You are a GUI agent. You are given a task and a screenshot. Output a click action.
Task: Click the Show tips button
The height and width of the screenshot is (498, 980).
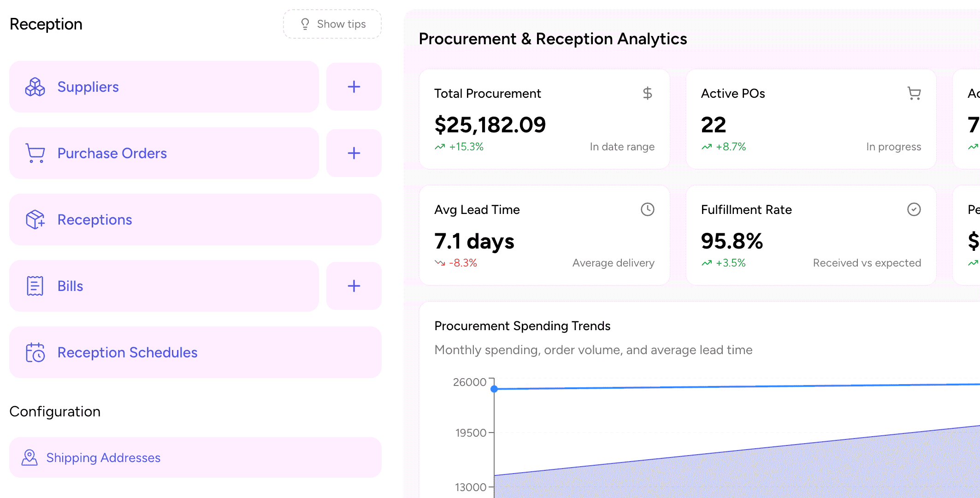pyautogui.click(x=332, y=24)
